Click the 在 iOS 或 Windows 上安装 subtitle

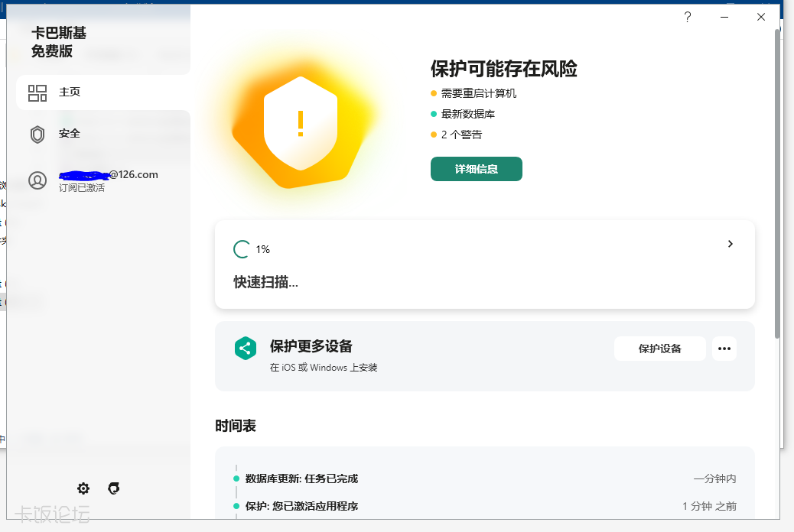tap(324, 368)
